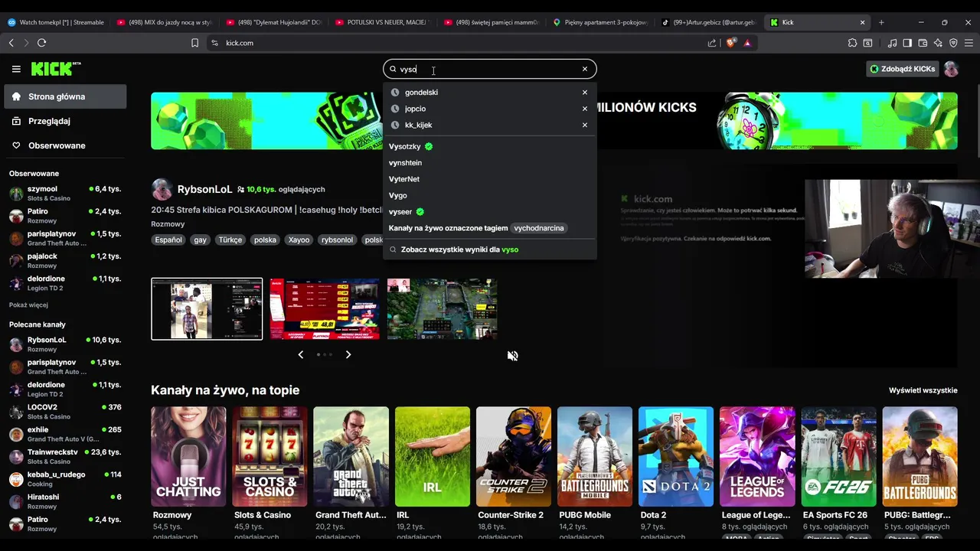Go to previous featured carousel slide
The image size is (980, 551).
[301, 354]
